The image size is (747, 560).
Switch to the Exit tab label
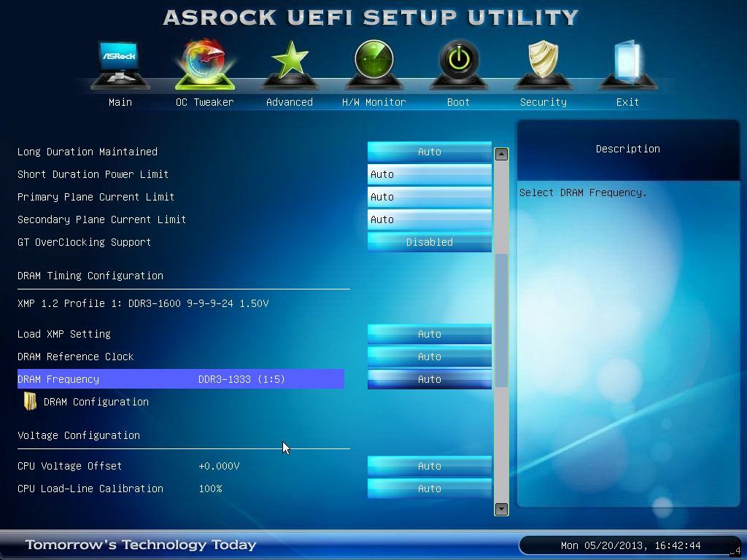pyautogui.click(x=627, y=102)
